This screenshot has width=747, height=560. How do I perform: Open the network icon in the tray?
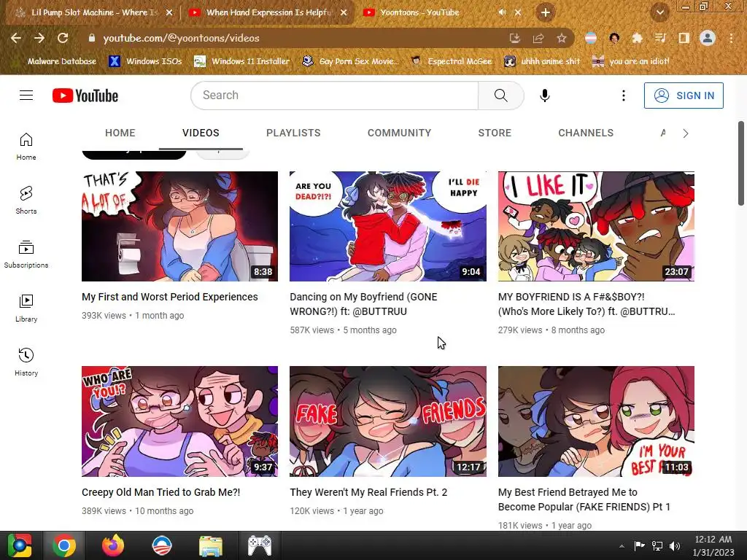click(657, 546)
